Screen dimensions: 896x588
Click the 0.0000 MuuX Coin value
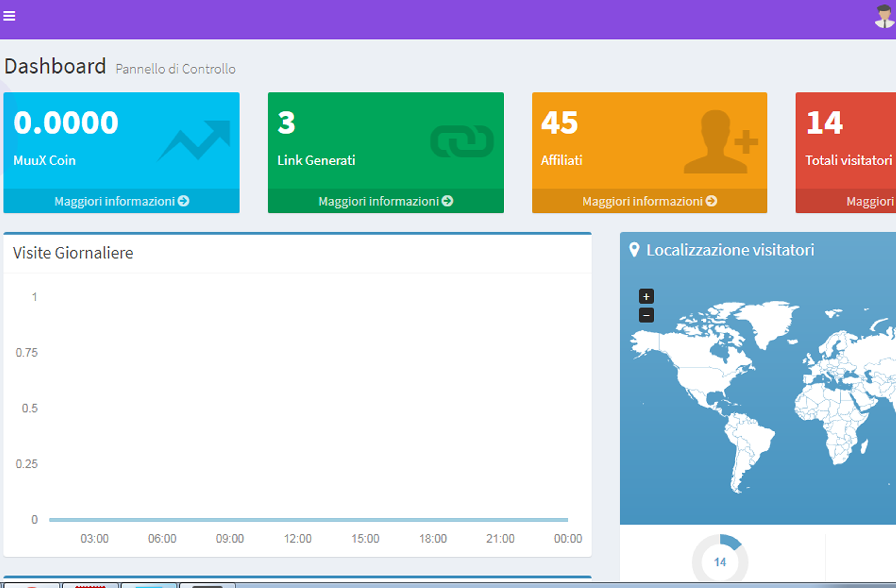point(66,123)
